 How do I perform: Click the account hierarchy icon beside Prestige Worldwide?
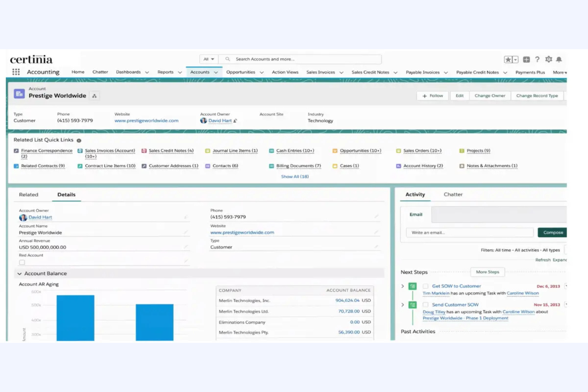point(94,96)
